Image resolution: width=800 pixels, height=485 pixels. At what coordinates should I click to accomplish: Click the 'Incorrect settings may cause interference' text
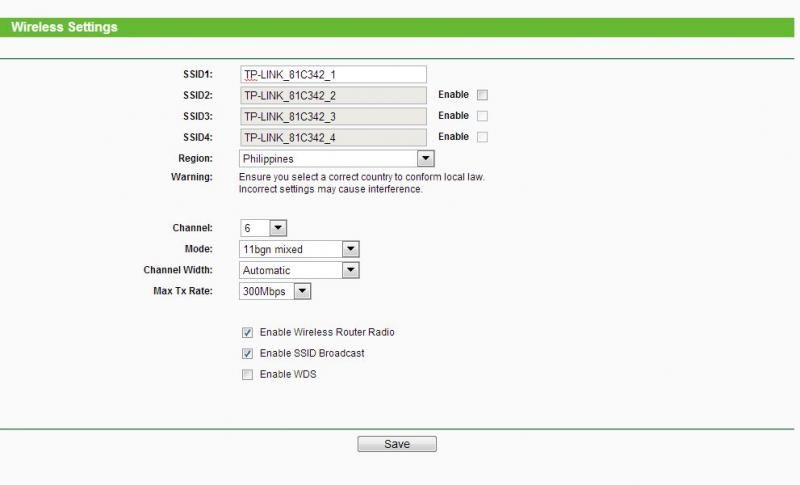pyautogui.click(x=331, y=189)
